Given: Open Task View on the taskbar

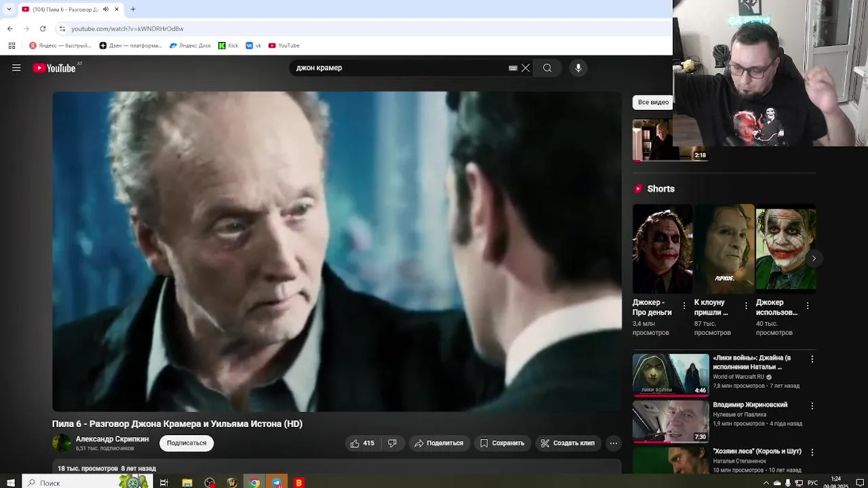Looking at the screenshot, I should pyautogui.click(x=164, y=483).
